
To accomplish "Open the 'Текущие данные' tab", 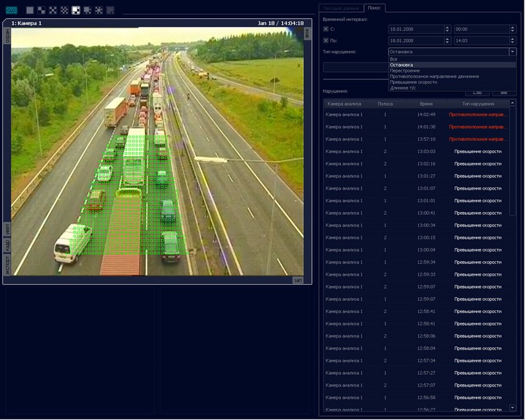I will [341, 8].
